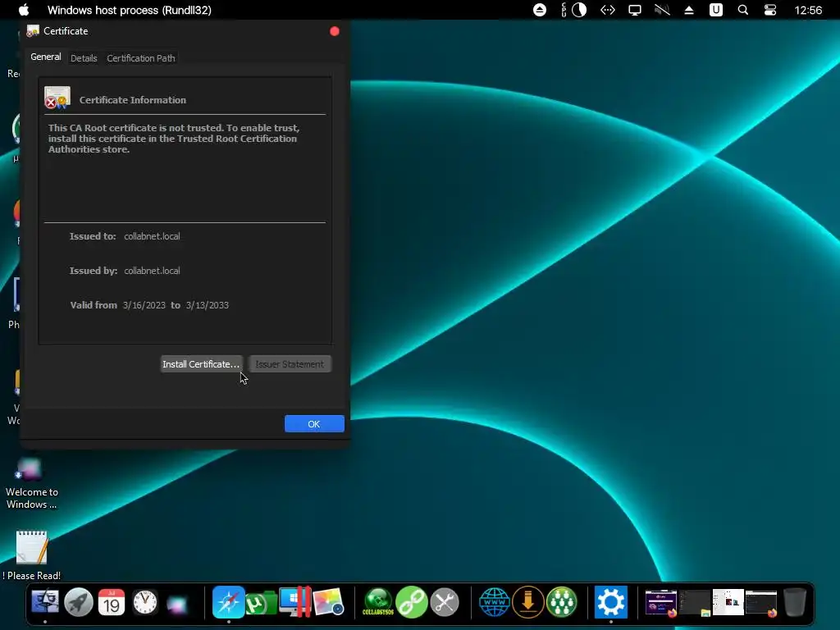This screenshot has width=840, height=630.
Task: Click the round eject icon in menu bar
Action: click(x=540, y=10)
